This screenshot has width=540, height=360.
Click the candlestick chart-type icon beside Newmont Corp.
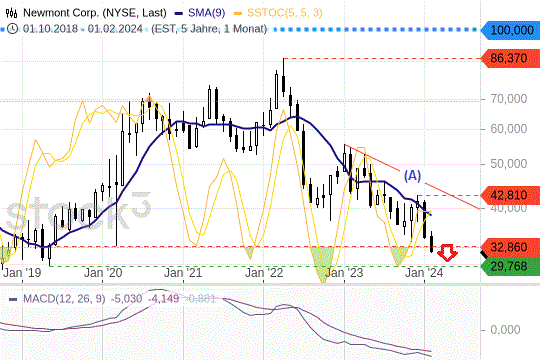pos(11,13)
